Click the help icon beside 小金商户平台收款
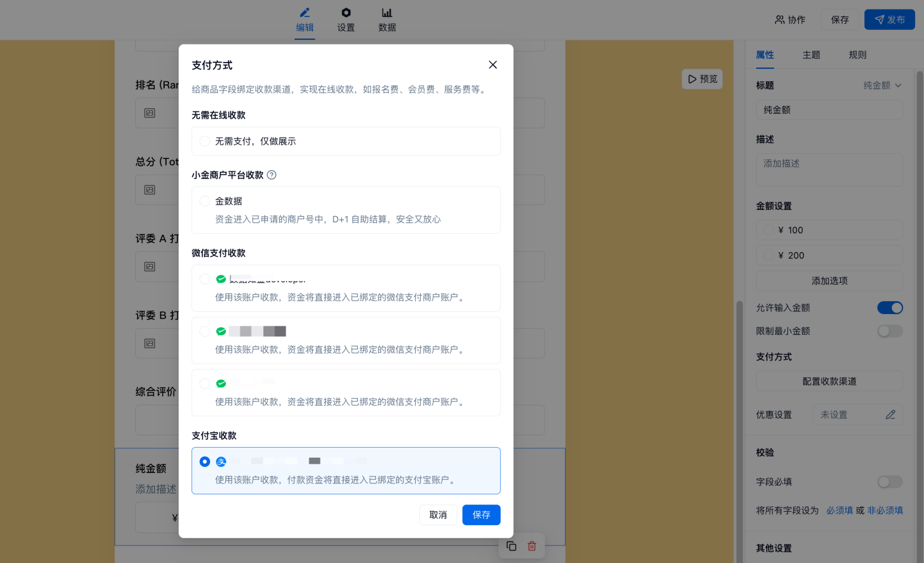 click(x=272, y=175)
